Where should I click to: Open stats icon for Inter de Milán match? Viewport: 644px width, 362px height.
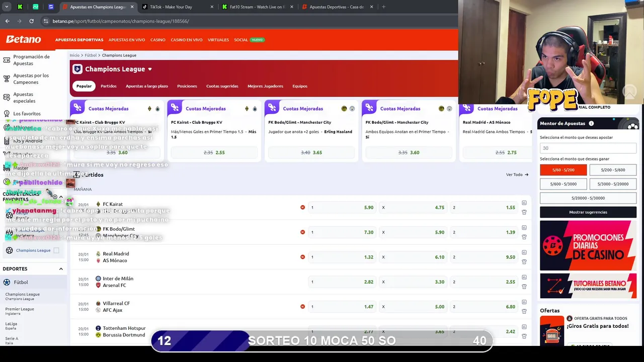(x=524, y=277)
